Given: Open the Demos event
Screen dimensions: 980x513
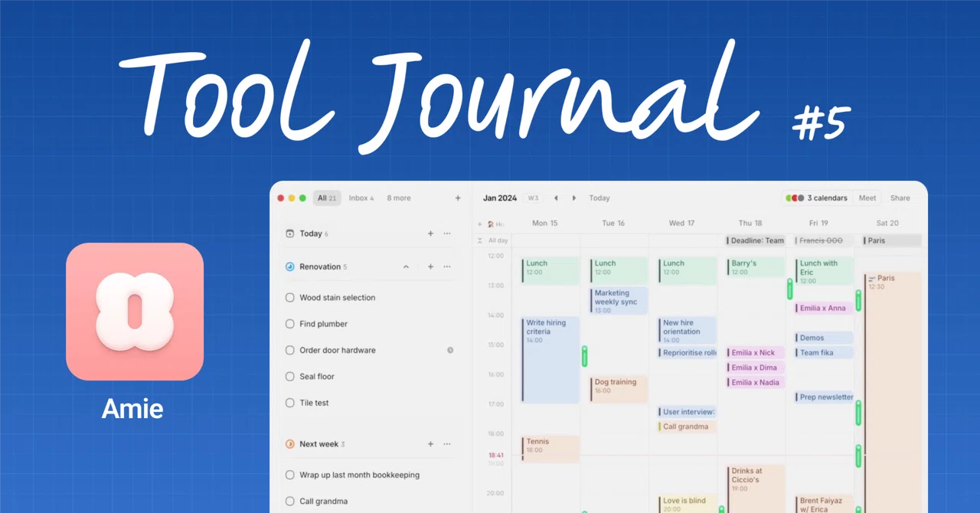Looking at the screenshot, I should point(825,338).
